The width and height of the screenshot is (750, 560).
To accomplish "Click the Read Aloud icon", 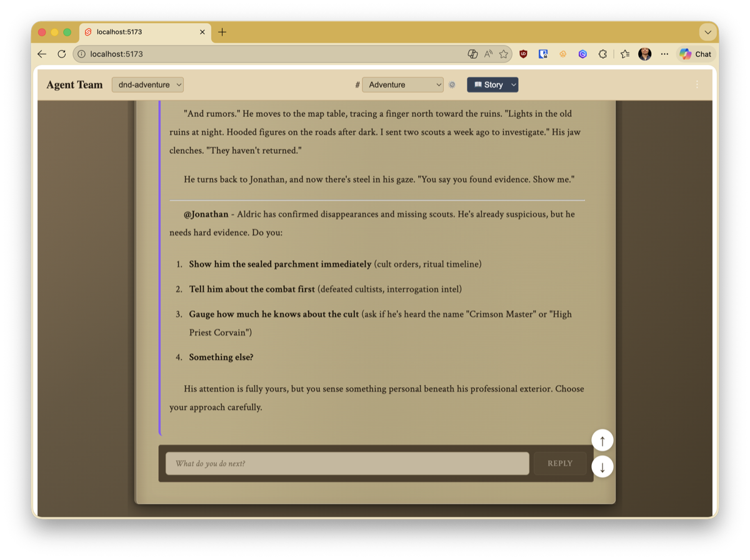I will (489, 54).
